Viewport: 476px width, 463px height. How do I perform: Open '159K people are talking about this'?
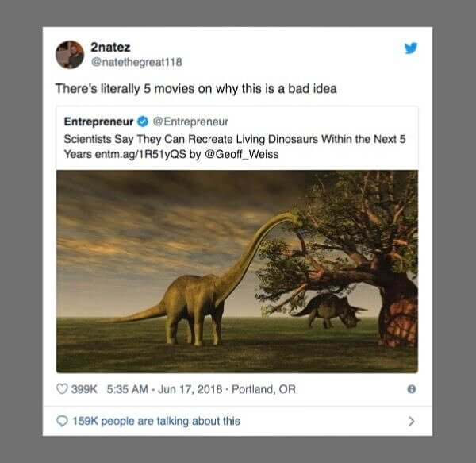(156, 421)
